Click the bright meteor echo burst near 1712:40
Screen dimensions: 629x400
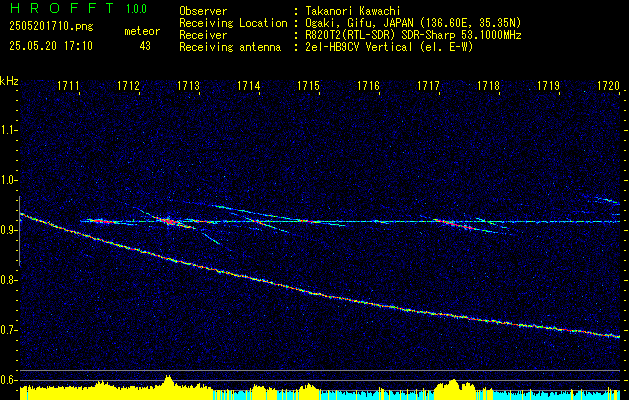[169, 221]
